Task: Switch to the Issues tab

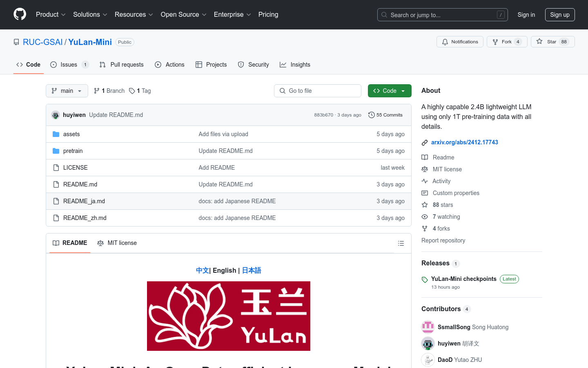Action: 69,65
